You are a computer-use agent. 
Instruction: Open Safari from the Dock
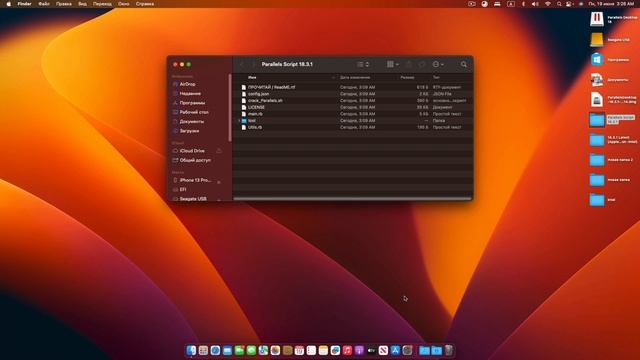pyautogui.click(x=215, y=350)
